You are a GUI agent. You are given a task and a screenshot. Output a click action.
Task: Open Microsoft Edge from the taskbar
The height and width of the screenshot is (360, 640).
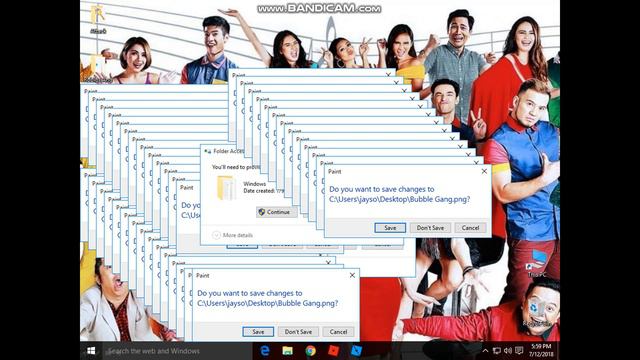click(x=265, y=351)
